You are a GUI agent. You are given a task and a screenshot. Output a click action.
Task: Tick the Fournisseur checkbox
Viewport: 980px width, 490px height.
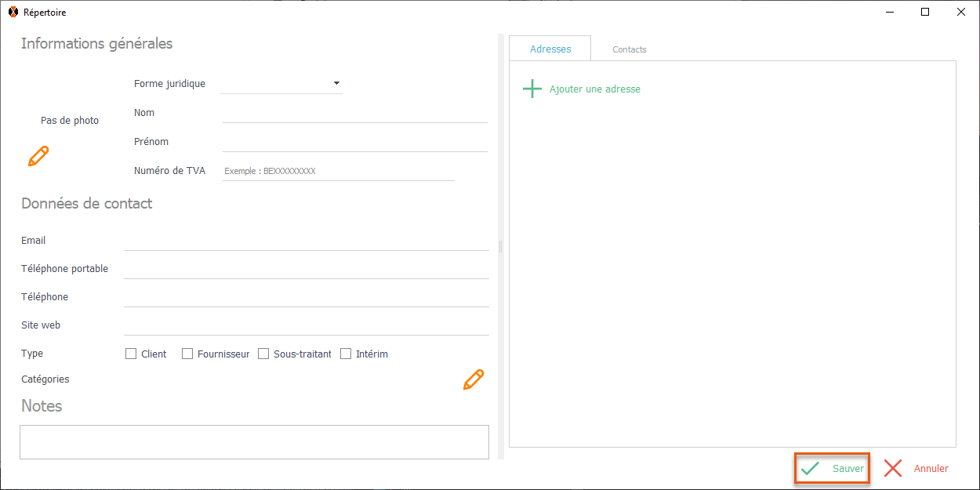tap(187, 354)
